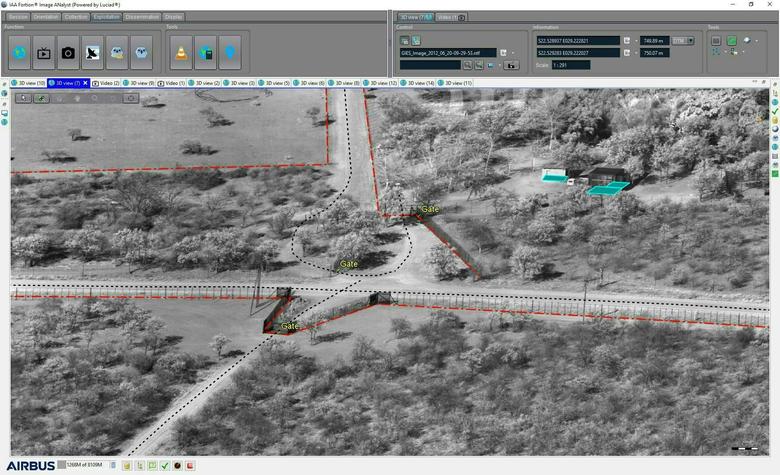
Task: Click the green checkmark status bar icon
Action: [x=164, y=466]
